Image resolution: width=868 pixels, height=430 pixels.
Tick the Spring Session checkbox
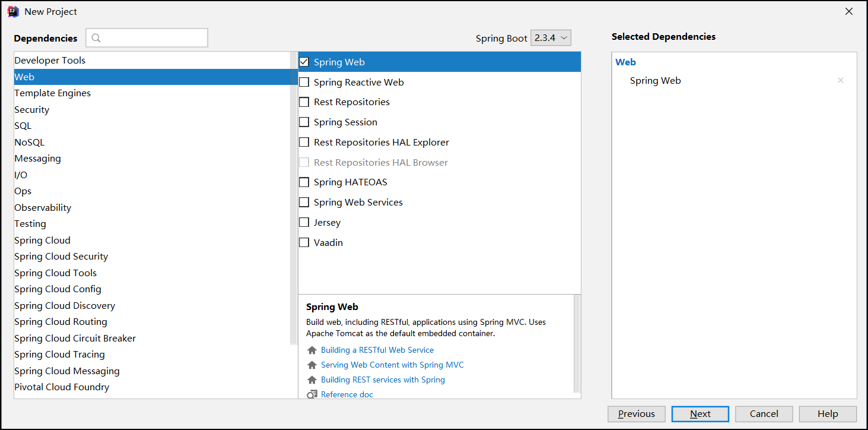304,122
